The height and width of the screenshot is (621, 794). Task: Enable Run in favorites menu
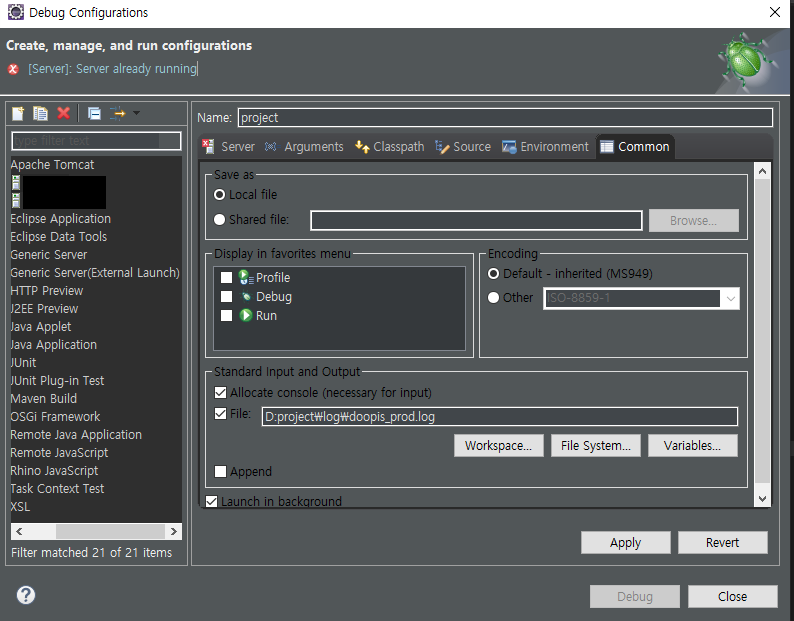[x=226, y=316]
